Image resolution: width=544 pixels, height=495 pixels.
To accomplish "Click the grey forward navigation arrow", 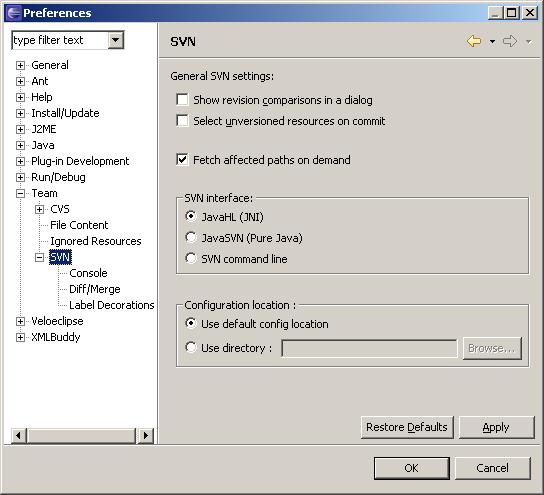I will (510, 41).
